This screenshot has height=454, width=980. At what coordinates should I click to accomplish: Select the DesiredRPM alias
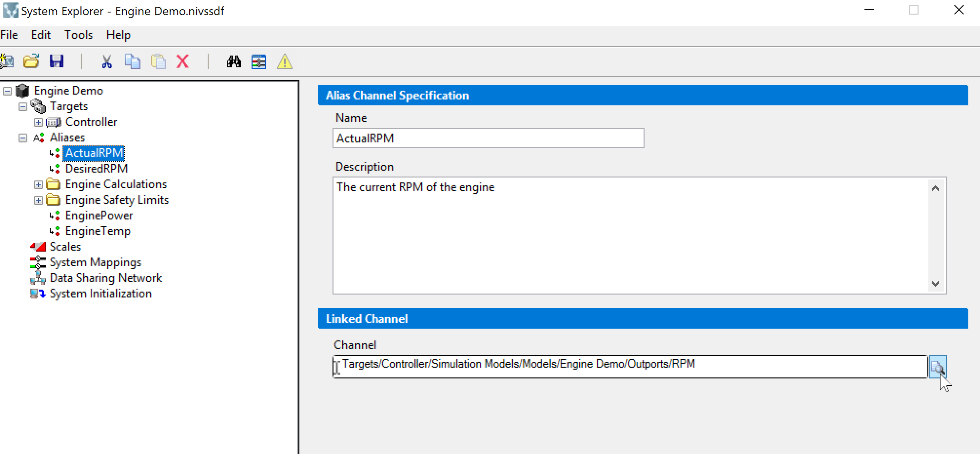[x=97, y=169]
